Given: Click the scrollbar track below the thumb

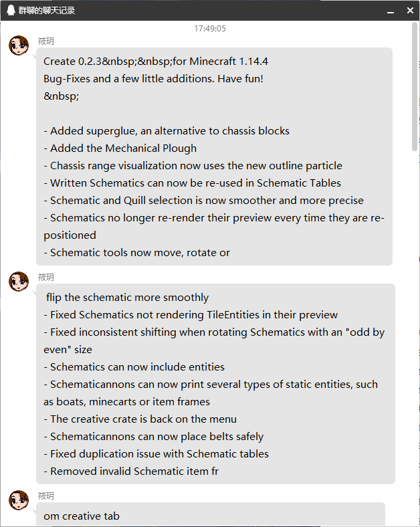Looking at the screenshot, I should coord(415,334).
